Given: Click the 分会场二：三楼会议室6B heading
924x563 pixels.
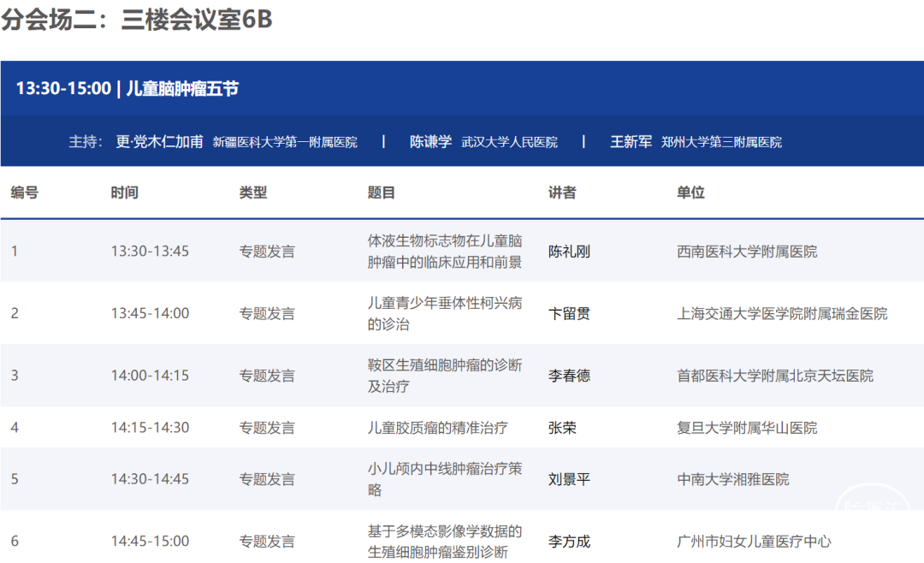Looking at the screenshot, I should point(137,20).
